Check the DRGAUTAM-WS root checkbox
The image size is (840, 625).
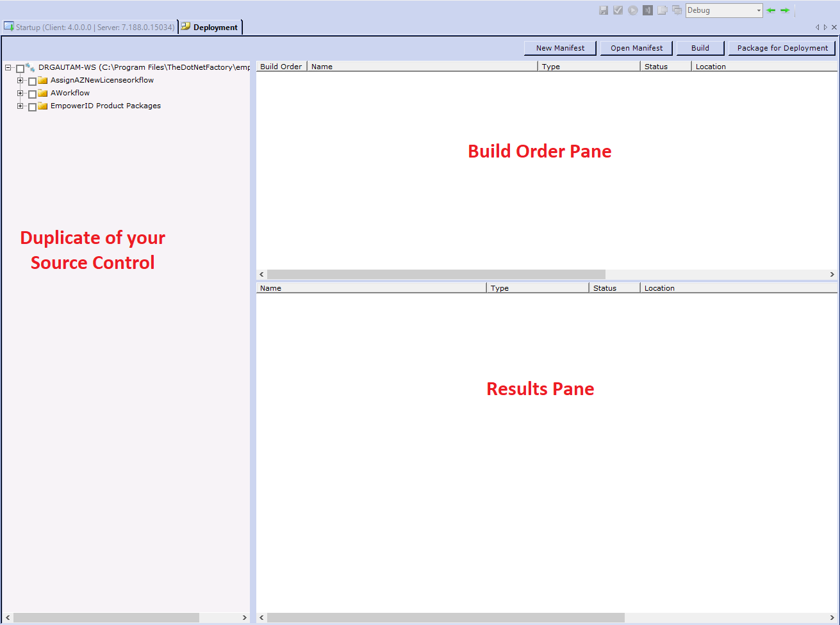(x=19, y=67)
